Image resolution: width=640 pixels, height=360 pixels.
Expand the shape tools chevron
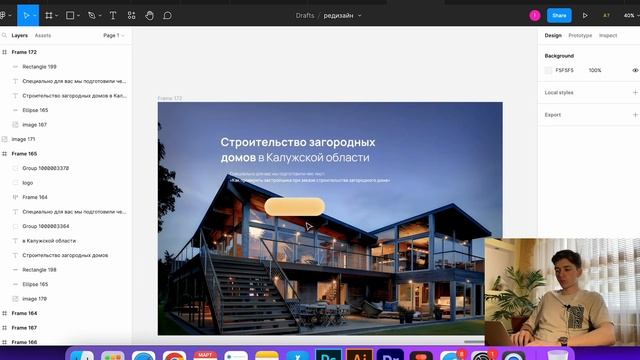[78, 16]
